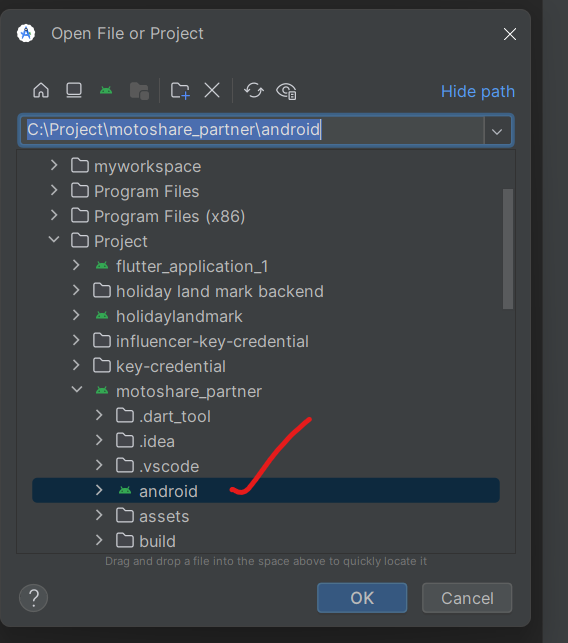
Task: Click the file tree vertical scrollbar
Action: click(508, 249)
